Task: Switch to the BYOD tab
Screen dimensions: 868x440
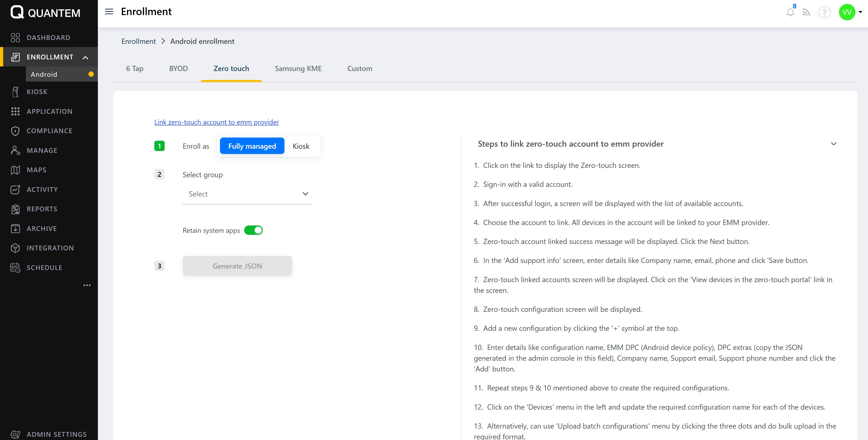Action: [178, 69]
